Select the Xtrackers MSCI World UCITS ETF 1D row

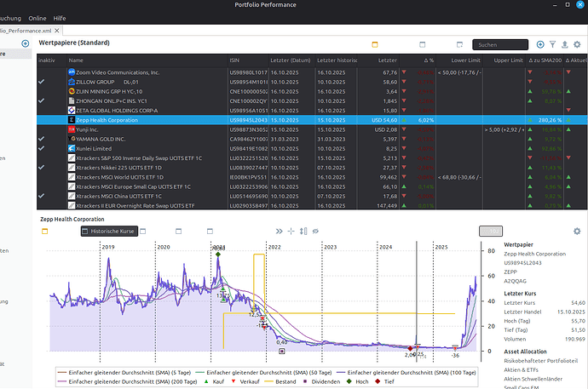(x=312, y=177)
